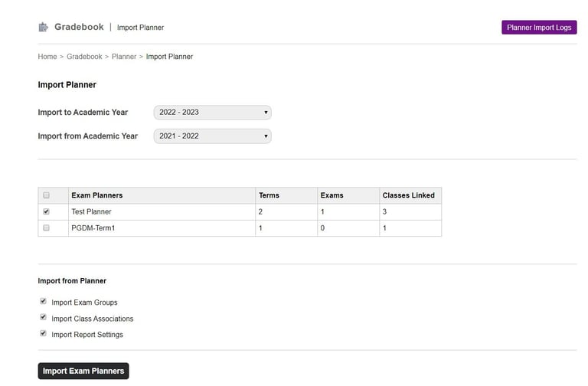Viewport: 588px width, 386px height.
Task: Go to Home breadcrumb link
Action: (47, 57)
